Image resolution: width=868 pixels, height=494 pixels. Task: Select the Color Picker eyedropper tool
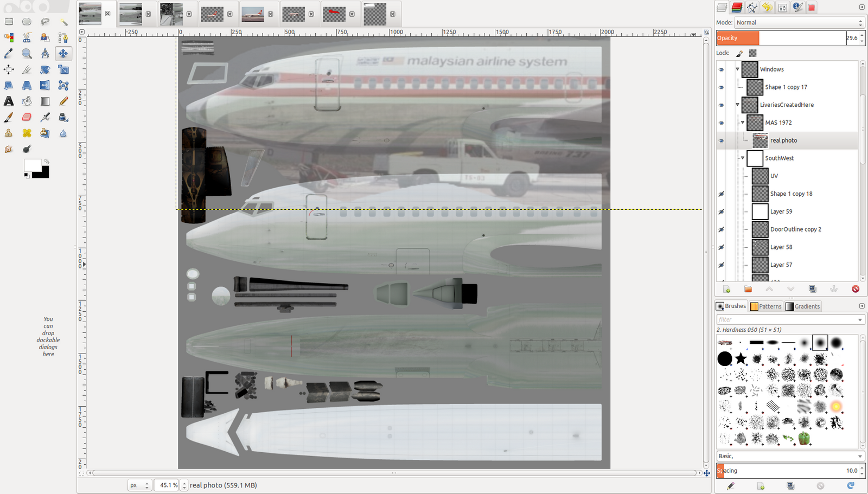pyautogui.click(x=9, y=53)
